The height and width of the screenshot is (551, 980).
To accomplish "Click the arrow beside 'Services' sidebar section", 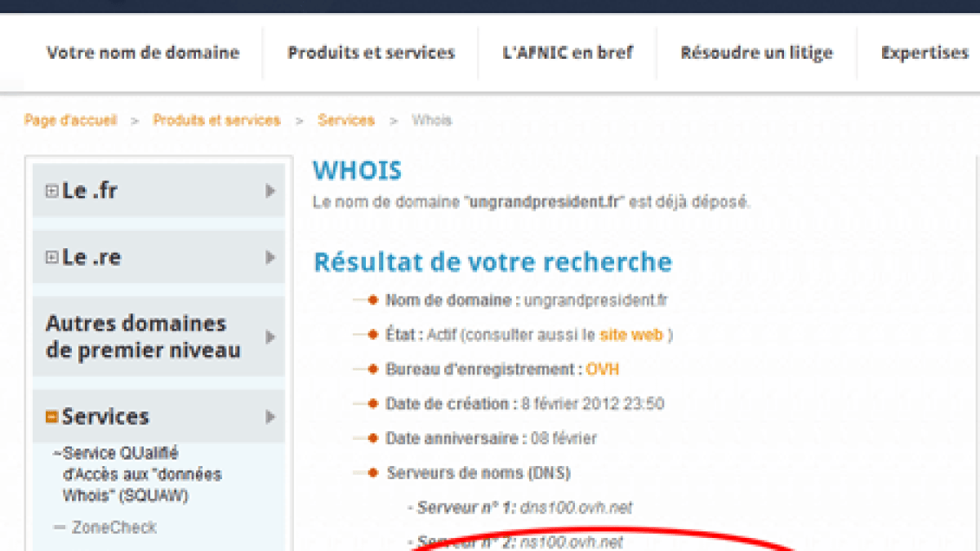I will (270, 417).
